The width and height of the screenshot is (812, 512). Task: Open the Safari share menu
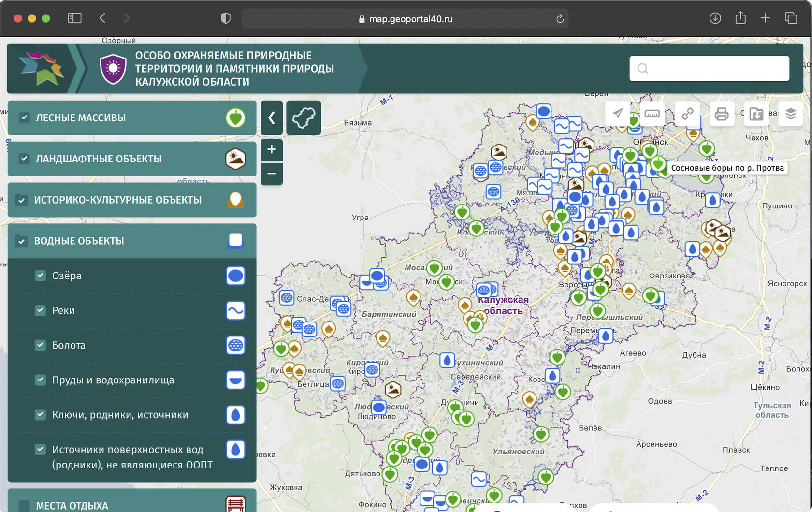pos(740,18)
